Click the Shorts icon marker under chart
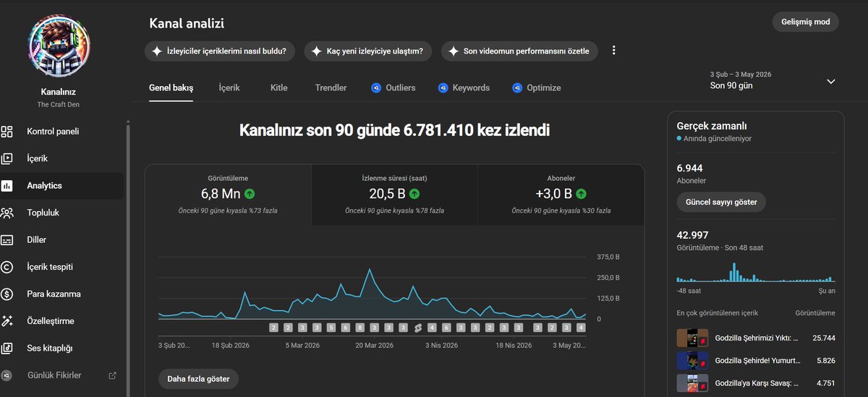This screenshot has height=397, width=868. coord(417,328)
